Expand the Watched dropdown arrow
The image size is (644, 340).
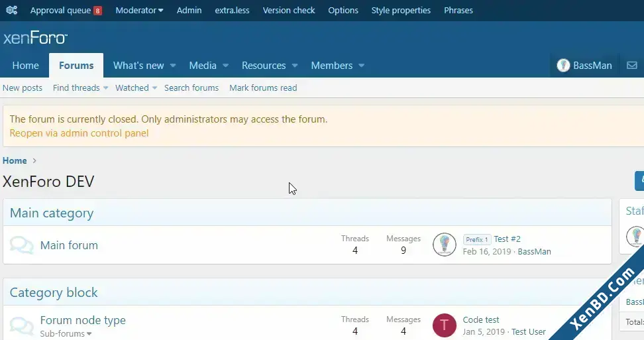(x=154, y=88)
